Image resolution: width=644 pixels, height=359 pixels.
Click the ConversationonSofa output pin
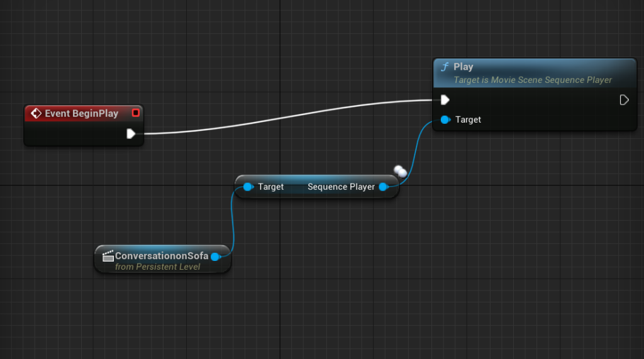(215, 257)
